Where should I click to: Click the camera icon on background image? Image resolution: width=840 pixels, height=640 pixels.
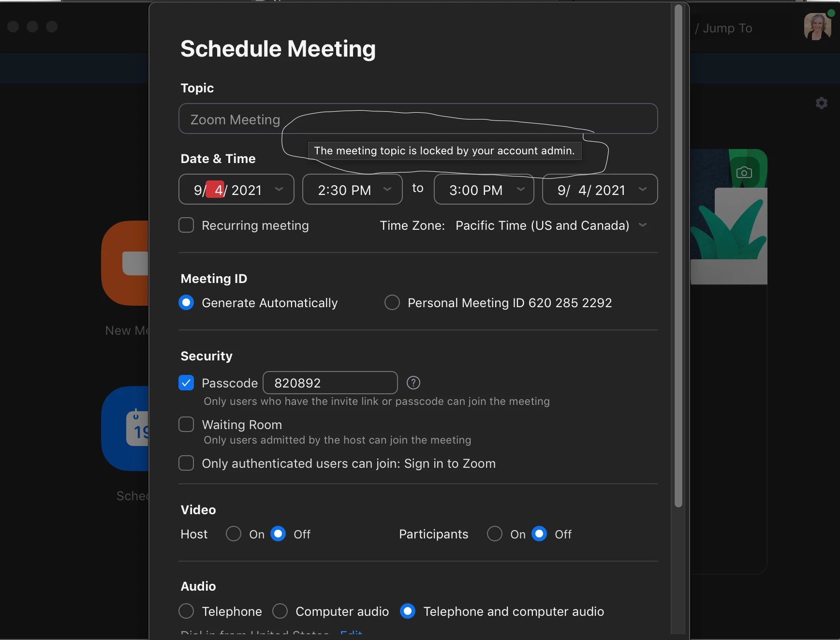744,173
